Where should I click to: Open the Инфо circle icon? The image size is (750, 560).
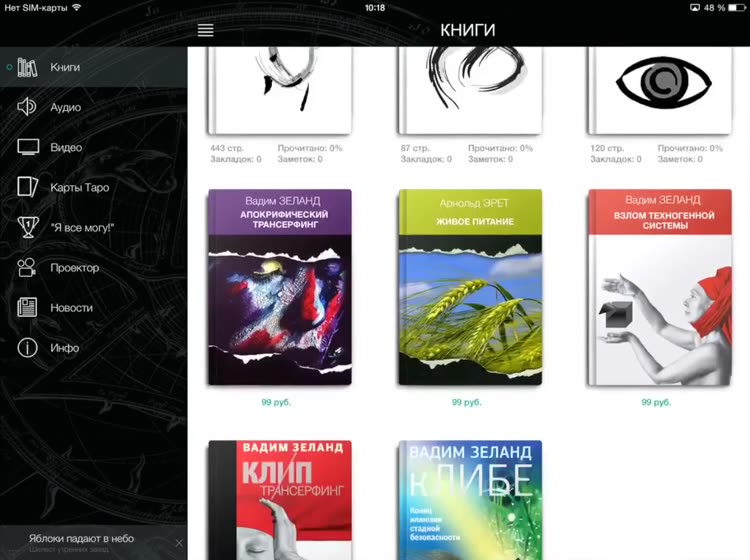(27, 348)
